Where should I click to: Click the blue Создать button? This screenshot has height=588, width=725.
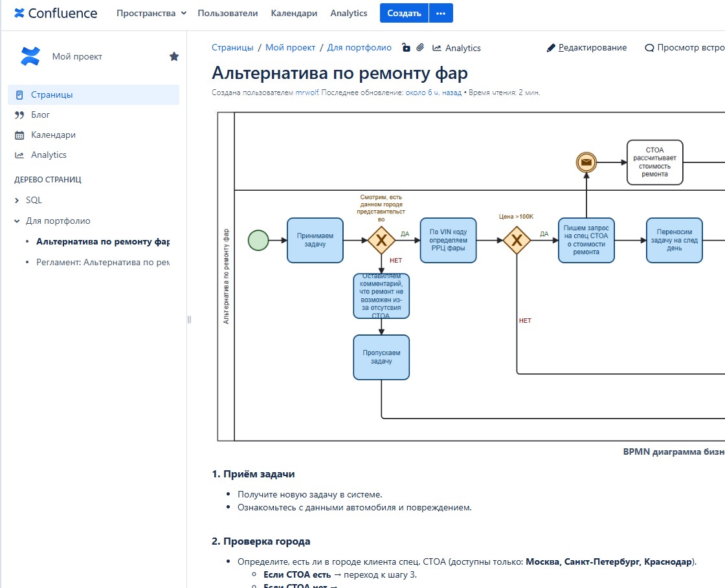[403, 13]
